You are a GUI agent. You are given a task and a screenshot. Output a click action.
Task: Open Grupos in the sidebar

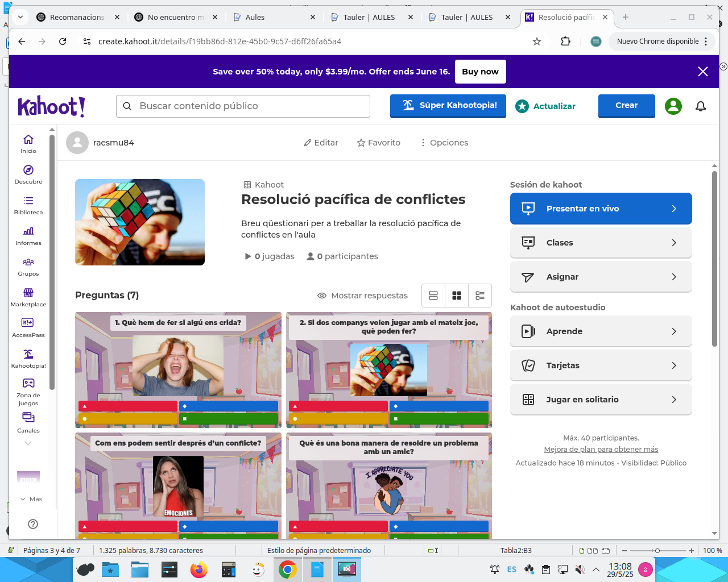(x=28, y=267)
